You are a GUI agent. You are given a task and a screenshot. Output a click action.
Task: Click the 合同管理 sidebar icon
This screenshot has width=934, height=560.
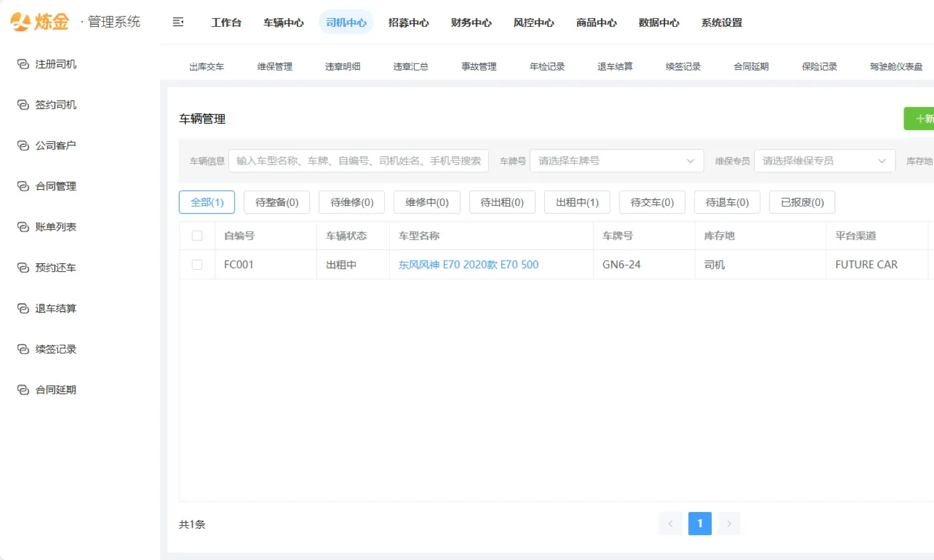23,186
